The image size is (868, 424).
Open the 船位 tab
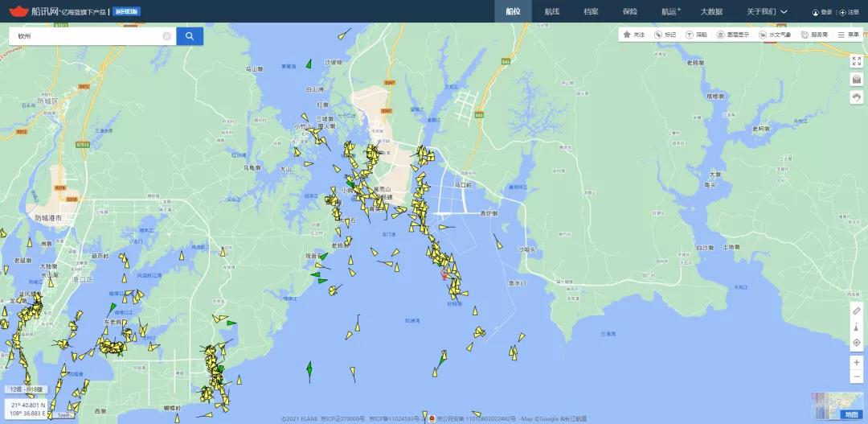point(513,11)
